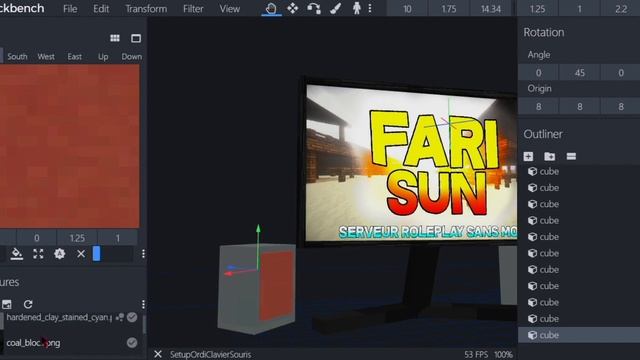Viewport: 640px width, 360px height.
Task: Click the UV maximize corners icon
Action: point(38,254)
